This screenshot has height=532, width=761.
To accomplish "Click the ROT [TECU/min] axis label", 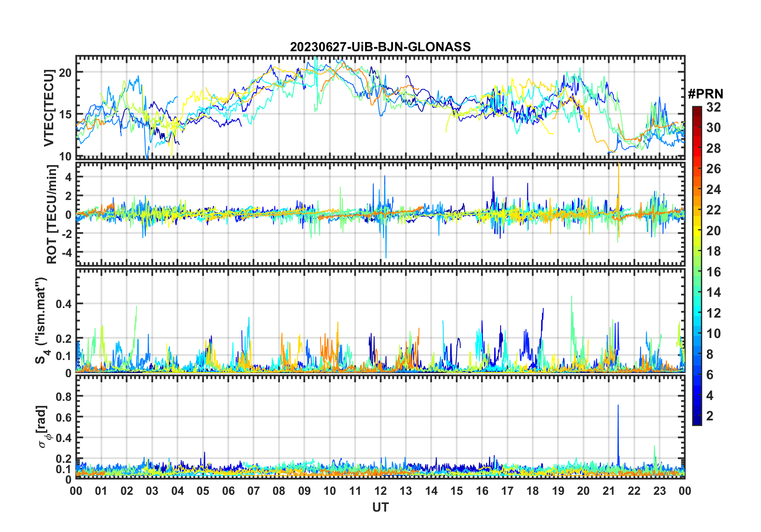I will pos(52,214).
